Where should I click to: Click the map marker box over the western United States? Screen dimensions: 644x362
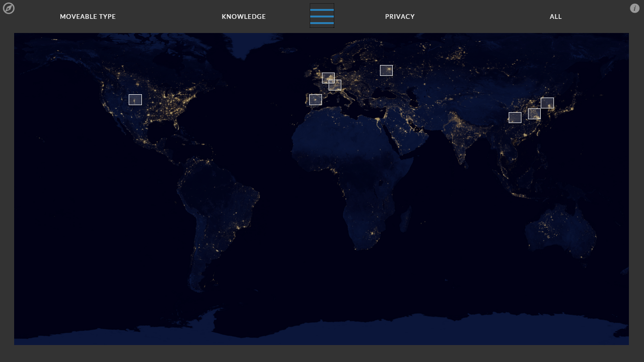point(135,99)
